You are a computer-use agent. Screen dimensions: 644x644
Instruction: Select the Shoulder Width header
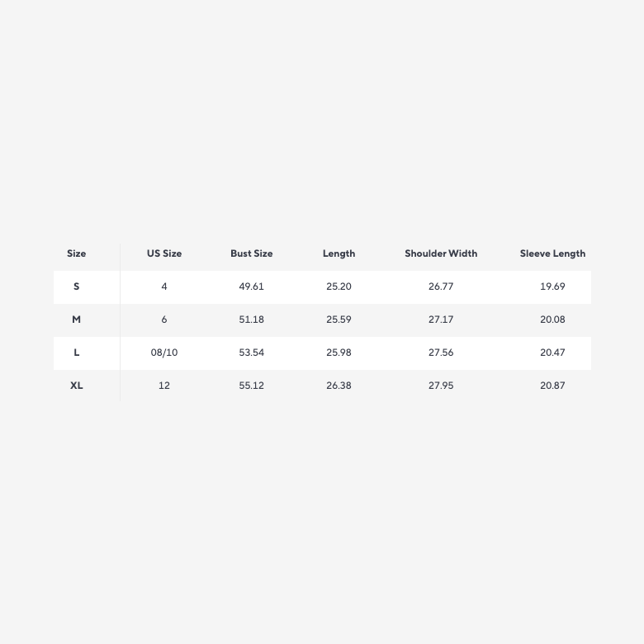(441, 253)
